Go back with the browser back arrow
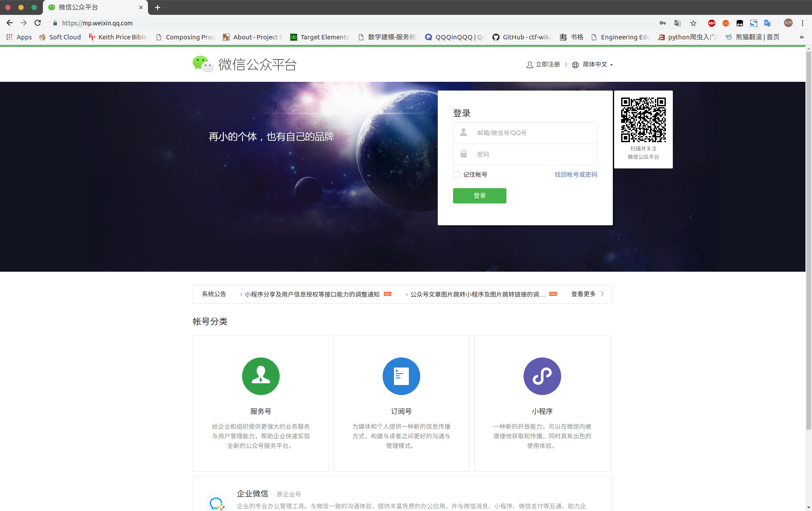The height and width of the screenshot is (511, 812). coord(10,23)
